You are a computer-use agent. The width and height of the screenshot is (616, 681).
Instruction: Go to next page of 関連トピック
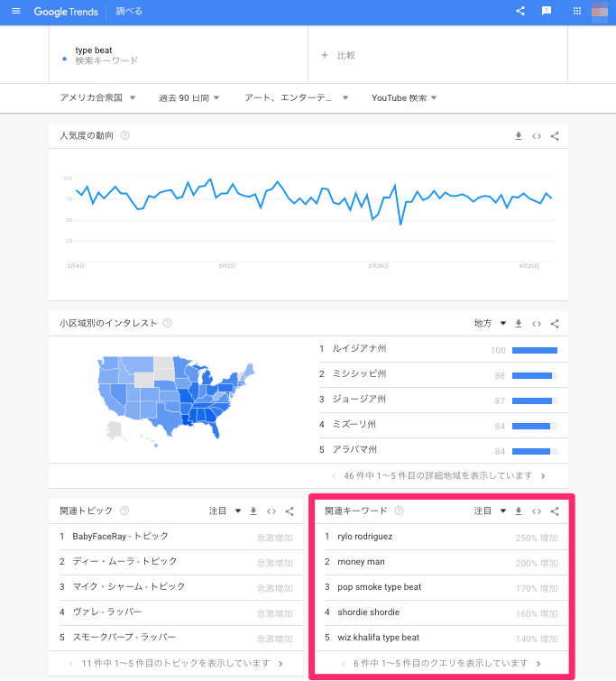[280, 663]
